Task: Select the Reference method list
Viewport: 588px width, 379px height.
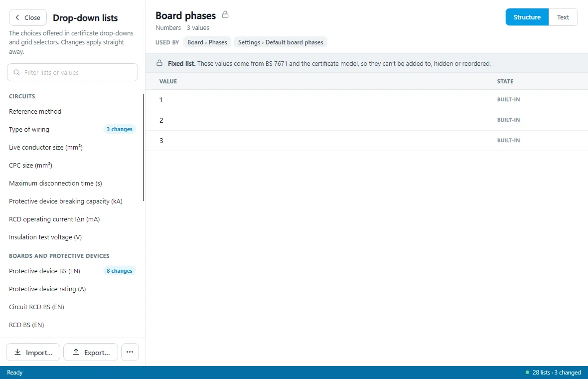Action: 72,111
